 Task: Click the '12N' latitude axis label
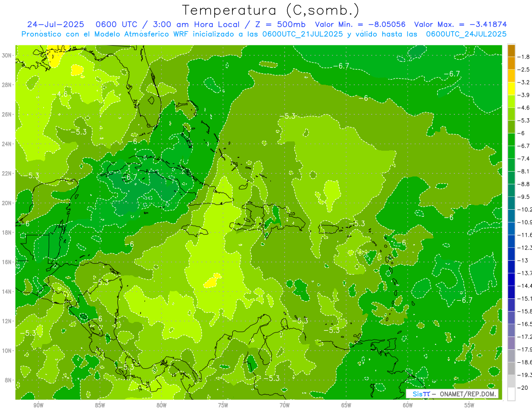7,321
